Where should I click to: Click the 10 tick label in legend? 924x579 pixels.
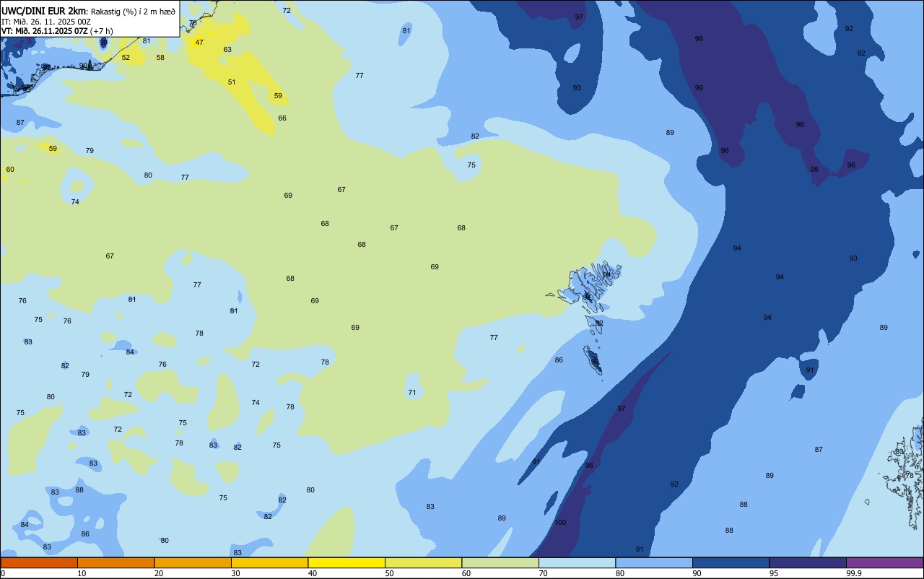82,573
